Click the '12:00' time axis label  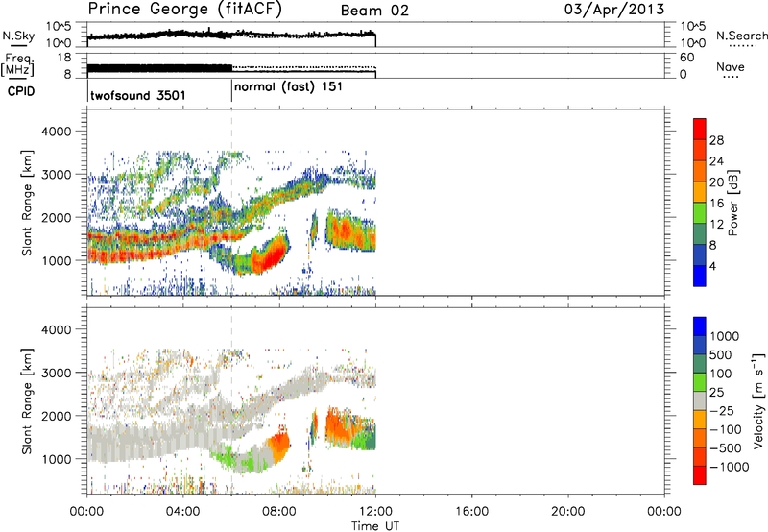tap(375, 512)
